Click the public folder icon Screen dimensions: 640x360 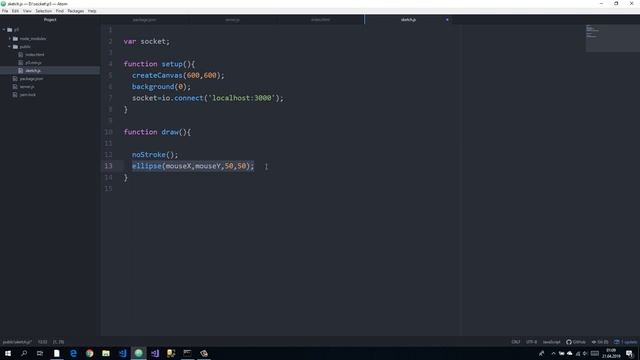point(15,47)
